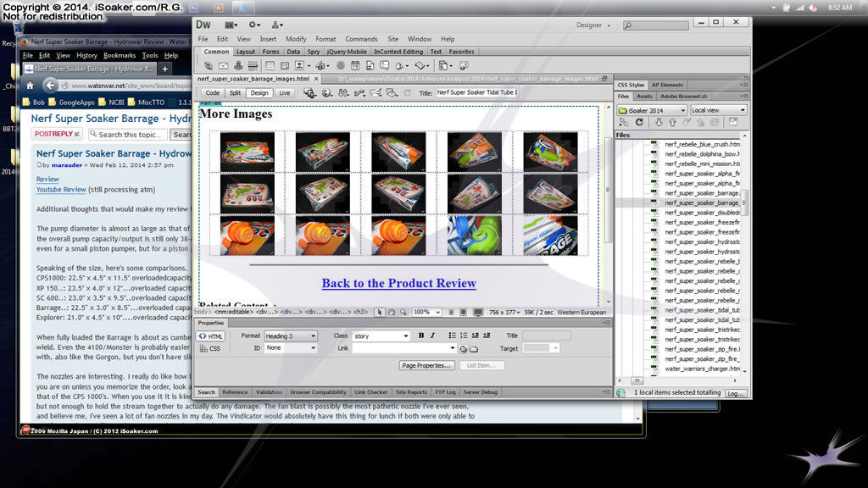
Task: Open Bookmarks menu in Firefox window
Action: click(x=119, y=55)
